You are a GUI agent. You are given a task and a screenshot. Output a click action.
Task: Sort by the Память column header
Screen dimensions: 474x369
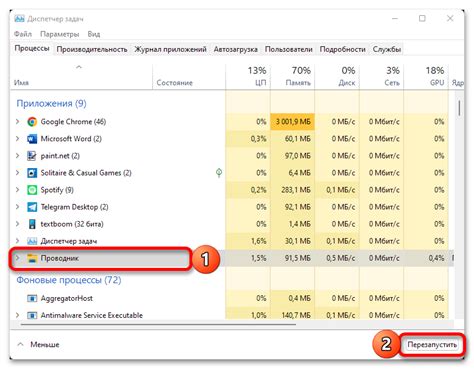pyautogui.click(x=292, y=77)
